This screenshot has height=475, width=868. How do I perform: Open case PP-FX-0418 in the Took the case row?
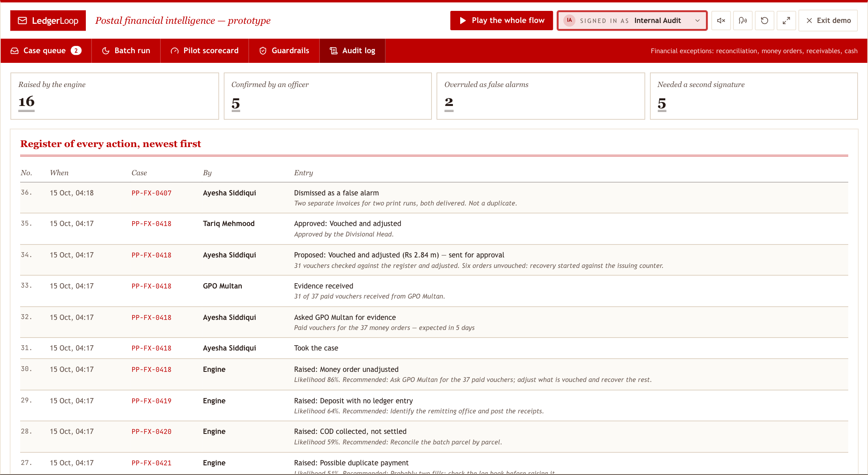tap(152, 348)
